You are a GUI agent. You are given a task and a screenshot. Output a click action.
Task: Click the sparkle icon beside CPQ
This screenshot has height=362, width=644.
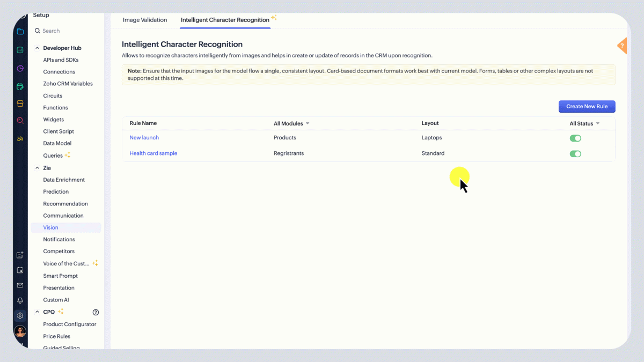point(61,312)
